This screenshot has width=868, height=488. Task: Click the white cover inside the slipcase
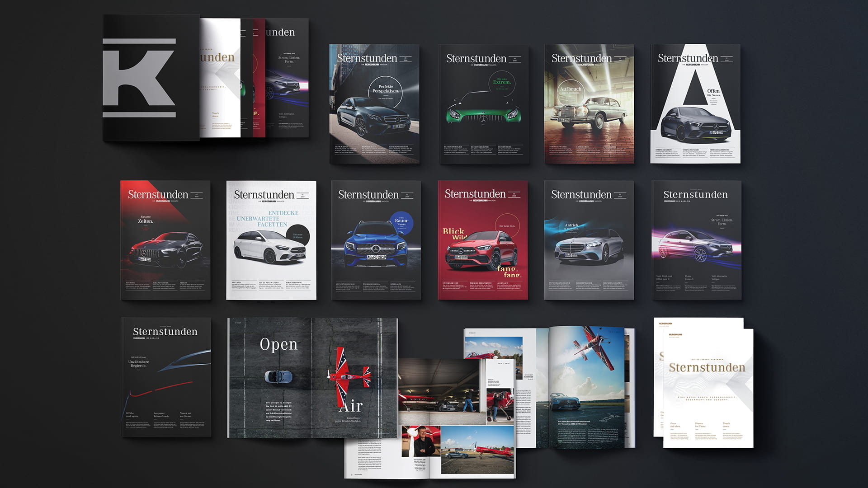coord(220,78)
